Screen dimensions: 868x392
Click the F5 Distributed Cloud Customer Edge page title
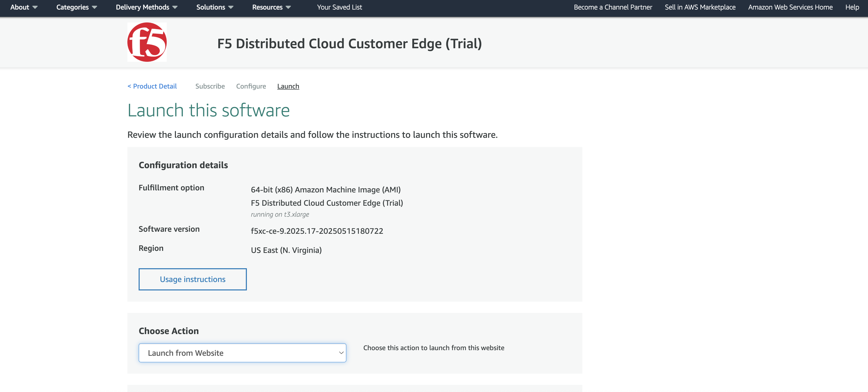point(349,43)
